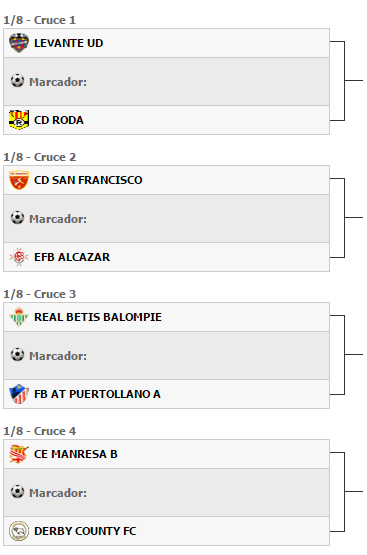Click the CE Manresa B crest

point(19,454)
